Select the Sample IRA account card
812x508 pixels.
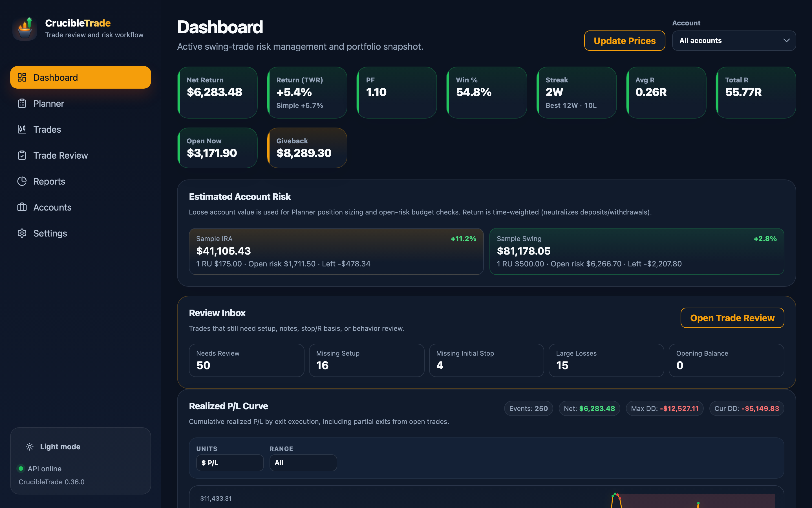pyautogui.click(x=336, y=251)
